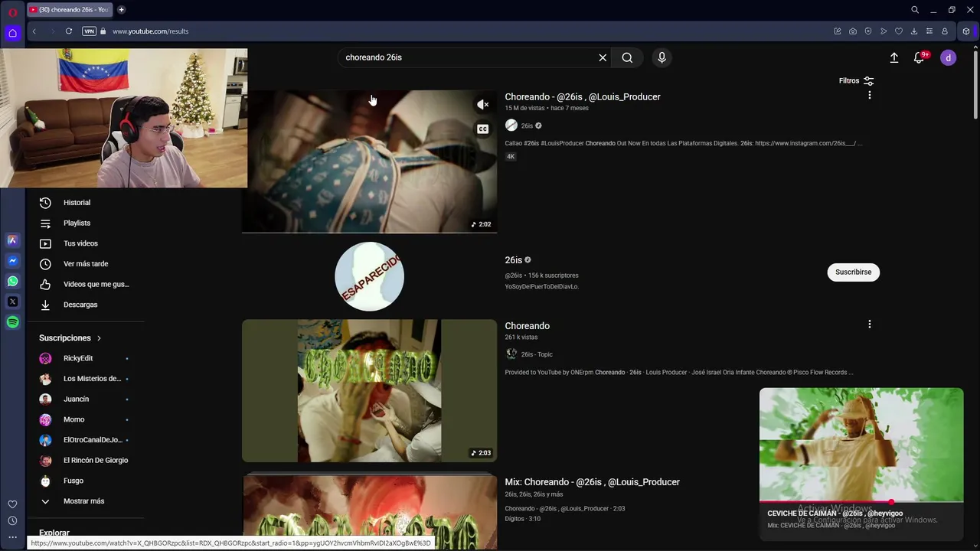This screenshot has width=980, height=551.
Task: Play the first video thumbnail, 2:02 long
Action: (x=369, y=161)
